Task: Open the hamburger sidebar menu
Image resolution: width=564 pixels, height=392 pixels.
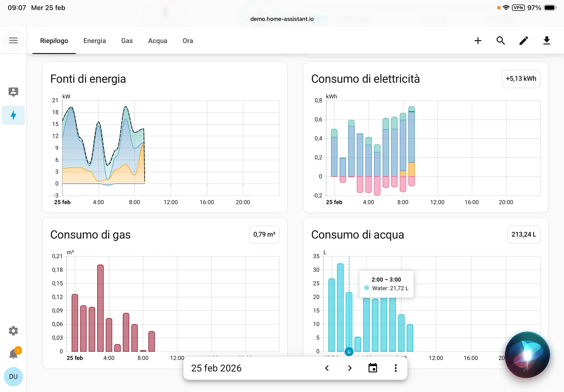Action: (13, 40)
